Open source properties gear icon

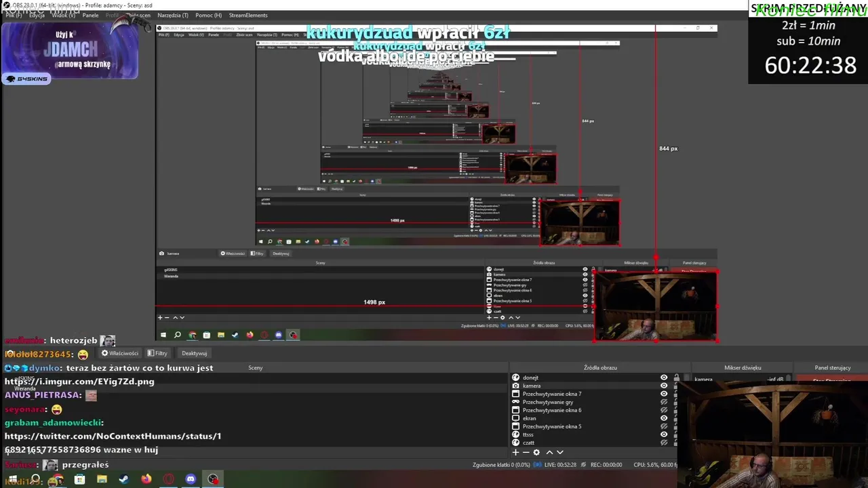click(536, 452)
